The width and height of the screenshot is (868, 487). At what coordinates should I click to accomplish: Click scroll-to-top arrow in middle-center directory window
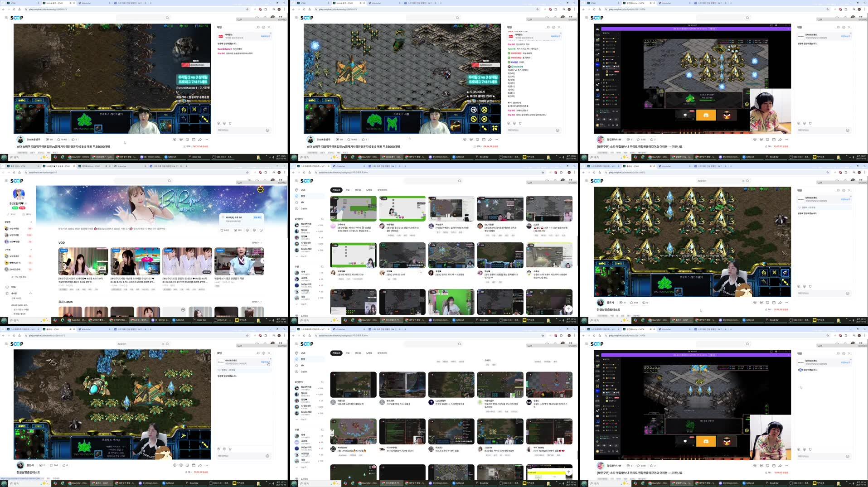pos(568,309)
